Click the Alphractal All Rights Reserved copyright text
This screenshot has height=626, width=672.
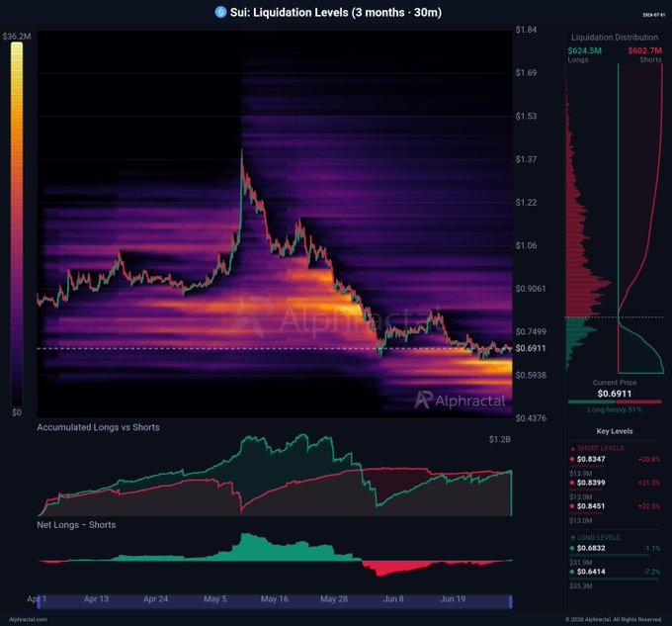614,619
